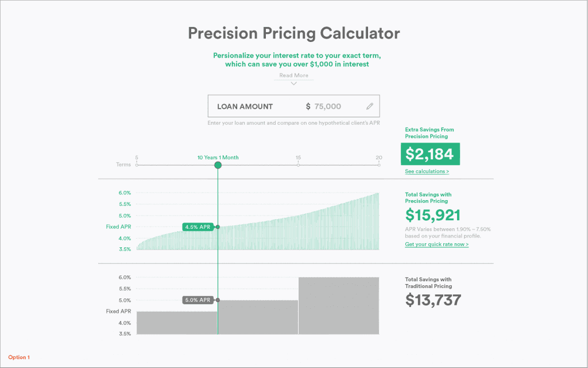Select the gray 5.0% APR marker pin

click(x=198, y=300)
